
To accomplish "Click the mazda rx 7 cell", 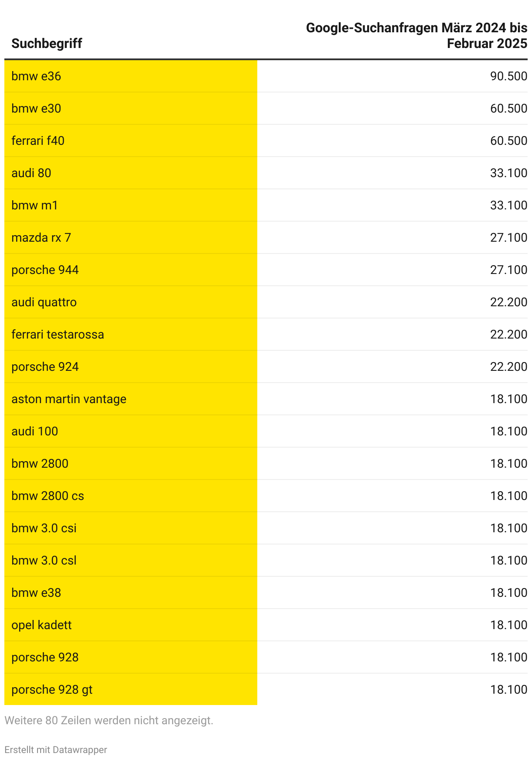I will 131,238.
